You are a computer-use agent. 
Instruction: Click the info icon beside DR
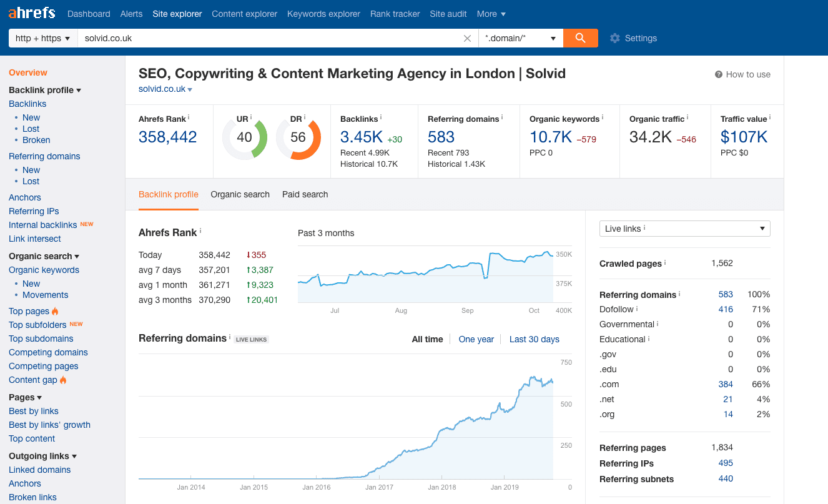(305, 117)
